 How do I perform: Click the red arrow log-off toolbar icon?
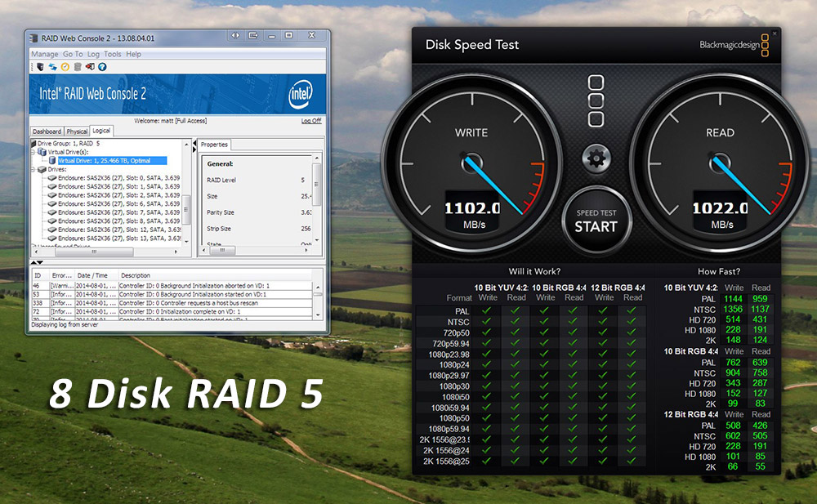(90, 67)
